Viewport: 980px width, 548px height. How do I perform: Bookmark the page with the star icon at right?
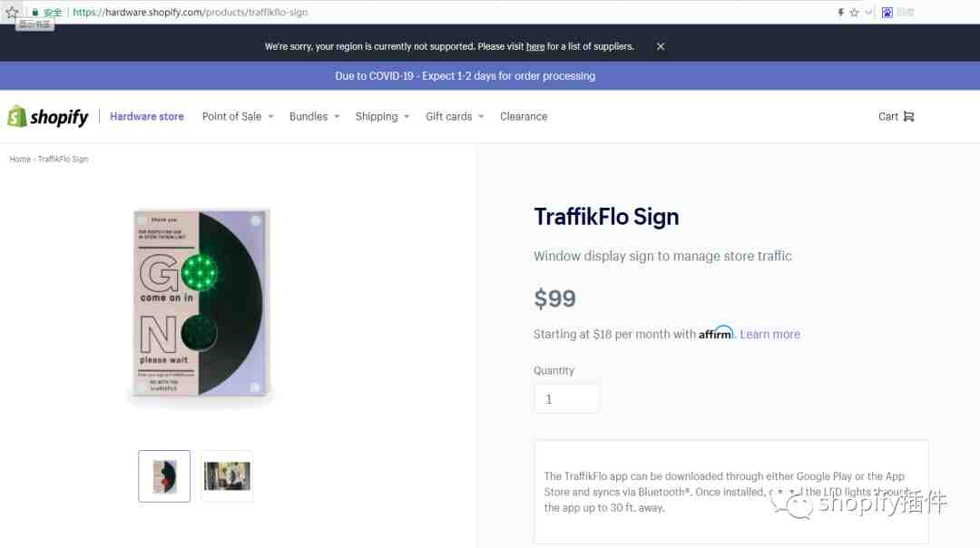855,13
